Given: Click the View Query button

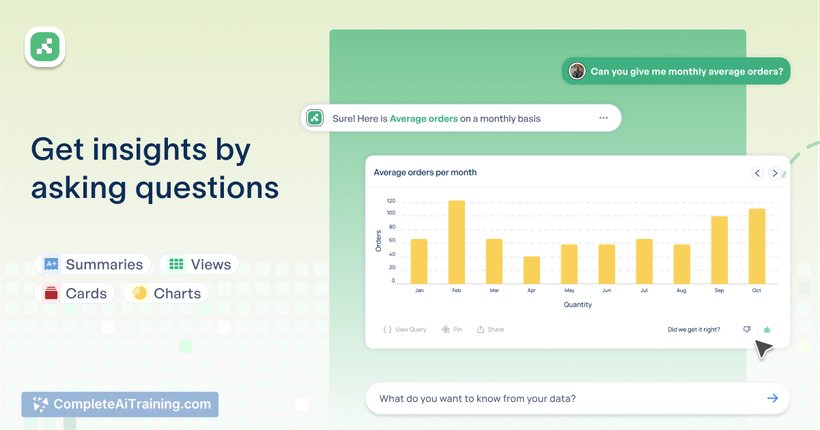Looking at the screenshot, I should 405,330.
